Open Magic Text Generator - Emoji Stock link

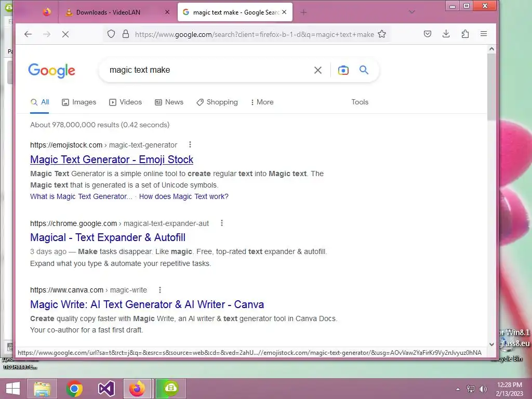click(x=112, y=159)
